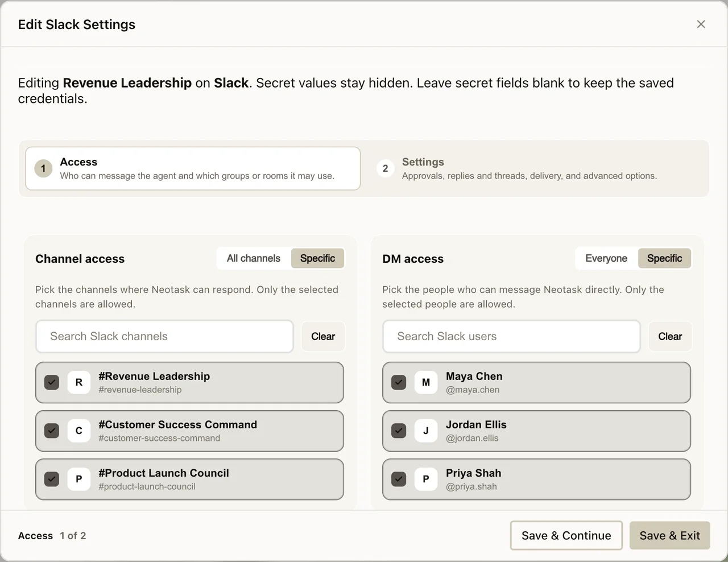Focus the Search Slack channels field

[x=164, y=336]
